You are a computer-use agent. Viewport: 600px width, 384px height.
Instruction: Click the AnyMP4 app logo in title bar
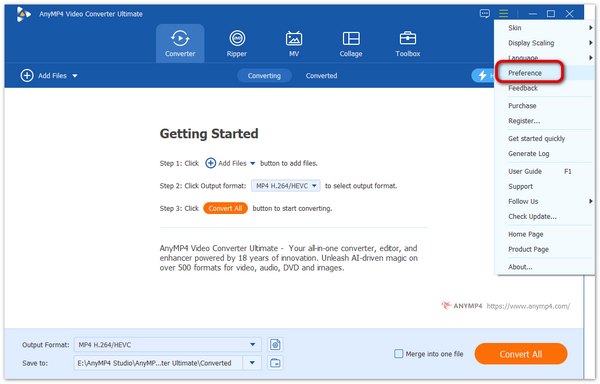click(x=23, y=14)
